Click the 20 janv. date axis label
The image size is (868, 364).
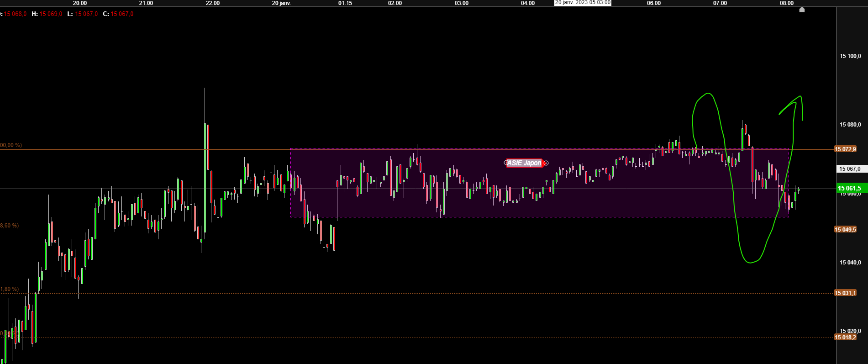[281, 3]
